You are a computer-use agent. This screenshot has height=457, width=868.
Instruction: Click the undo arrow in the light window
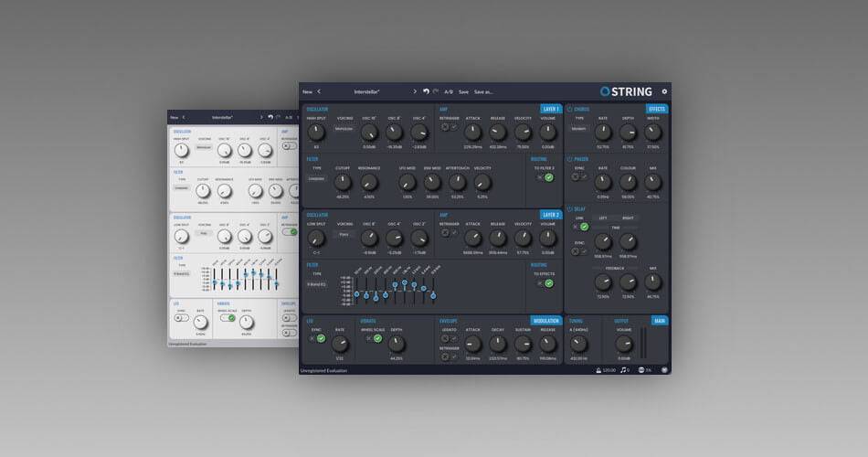click(x=270, y=117)
